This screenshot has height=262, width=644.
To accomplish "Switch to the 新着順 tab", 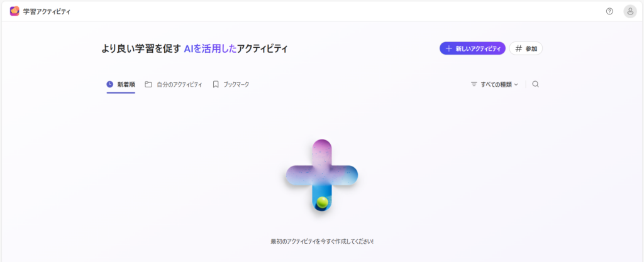I will tap(126, 84).
